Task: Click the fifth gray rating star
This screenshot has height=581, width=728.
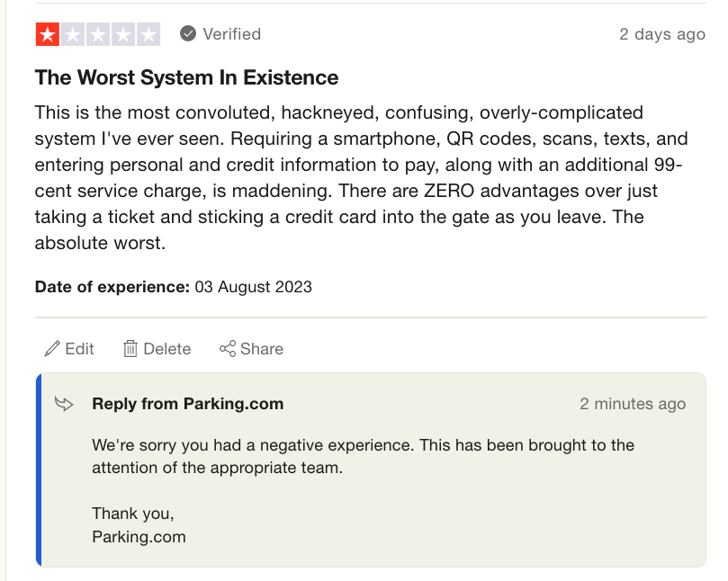Action: pos(148,34)
